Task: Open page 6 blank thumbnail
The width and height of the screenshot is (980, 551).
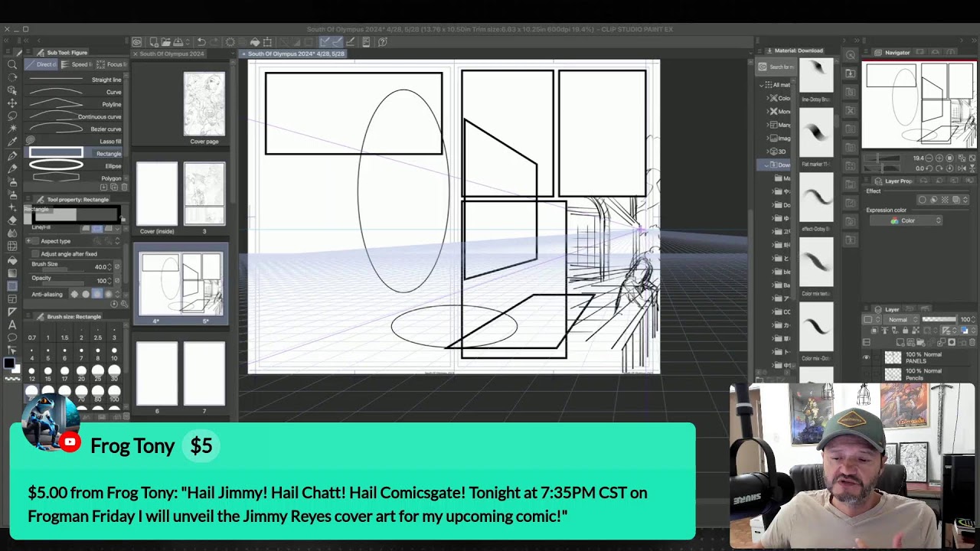Action: [x=157, y=373]
